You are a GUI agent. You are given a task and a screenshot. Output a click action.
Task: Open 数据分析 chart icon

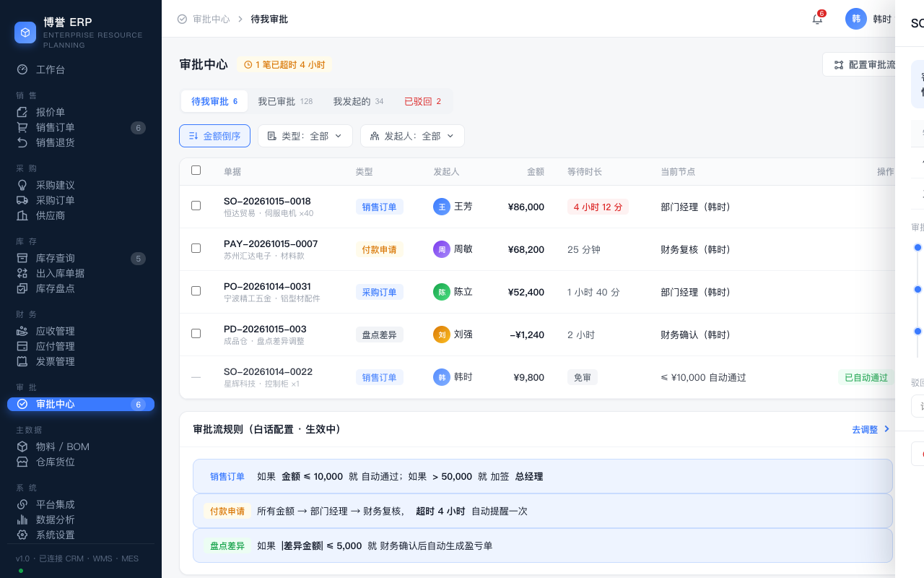[22, 519]
